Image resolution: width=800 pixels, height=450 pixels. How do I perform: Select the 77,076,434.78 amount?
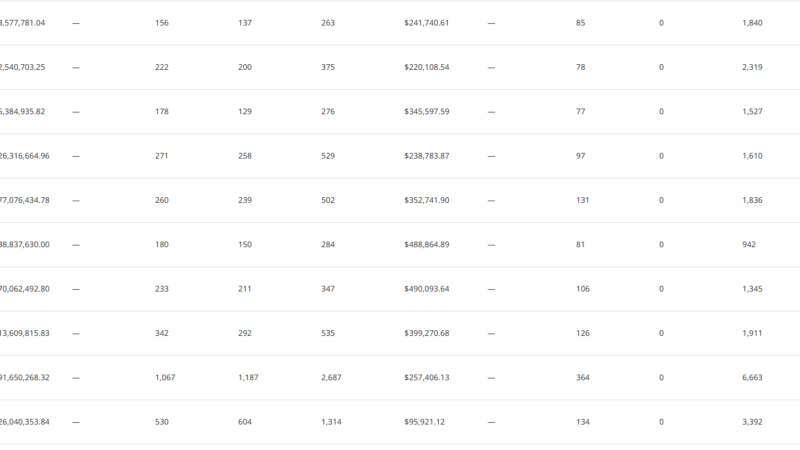(x=24, y=201)
